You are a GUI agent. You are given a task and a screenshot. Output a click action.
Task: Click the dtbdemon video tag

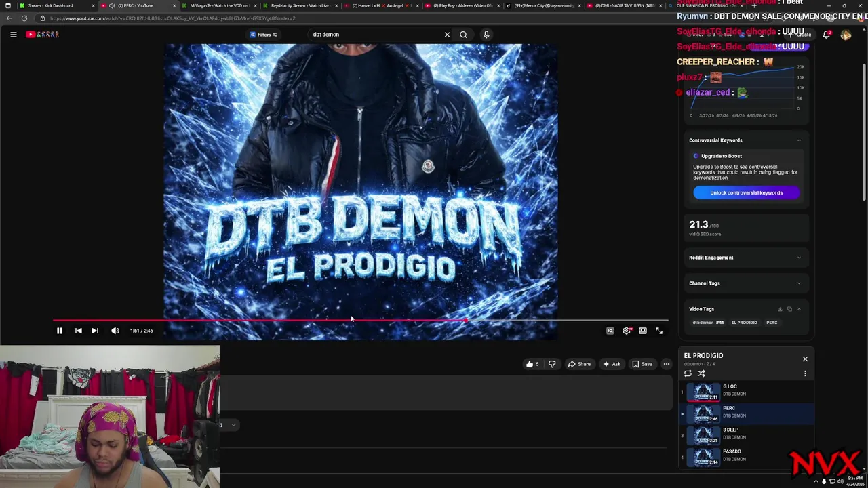(x=708, y=323)
